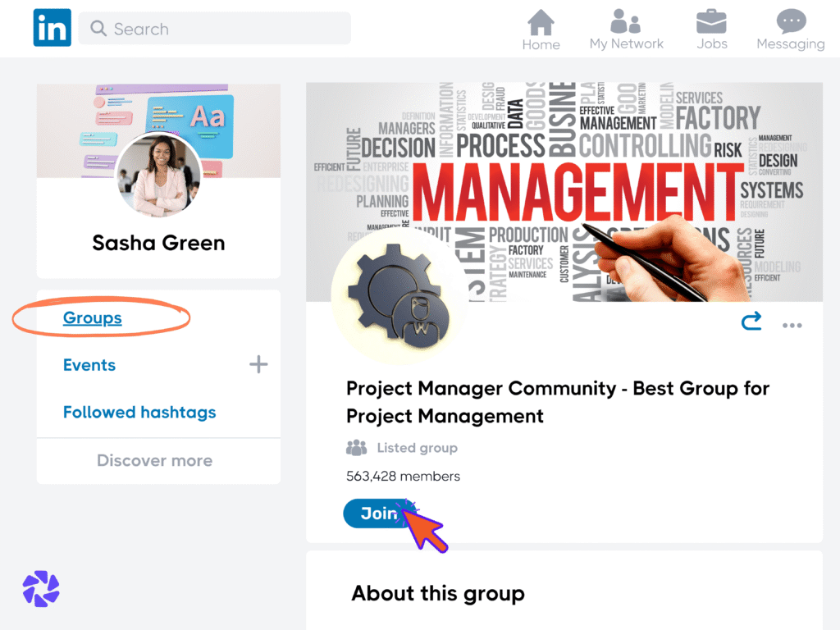The width and height of the screenshot is (840, 630).
Task: Click the LinkedIn logo
Action: coord(52,27)
